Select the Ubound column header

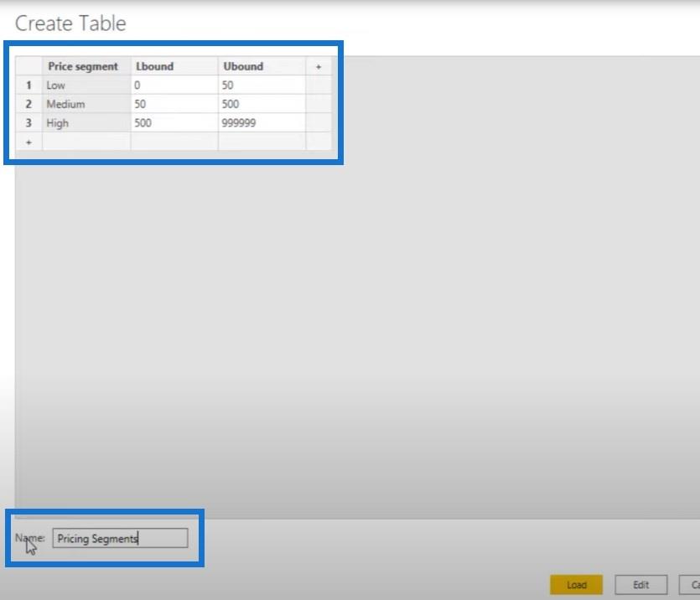pos(262,66)
